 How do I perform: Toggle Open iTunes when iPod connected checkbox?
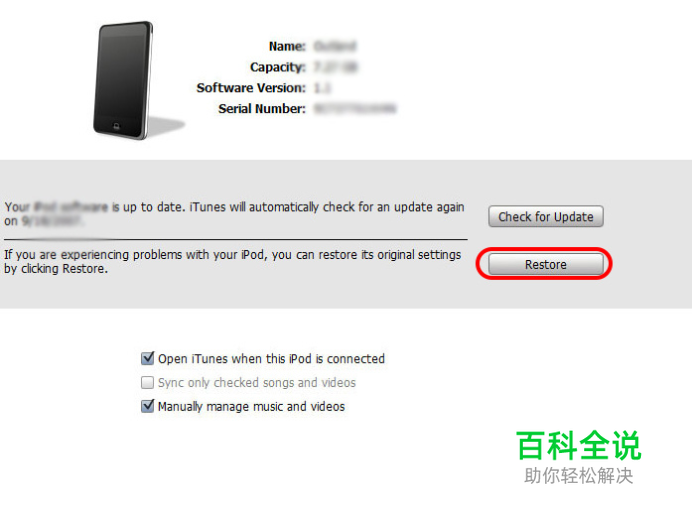pyautogui.click(x=147, y=358)
